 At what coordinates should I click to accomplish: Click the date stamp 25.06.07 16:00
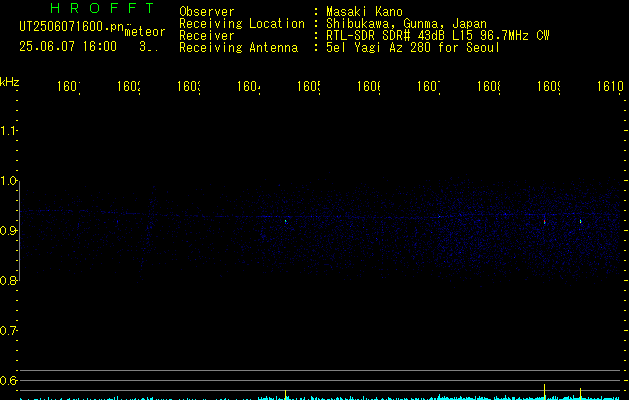tap(68, 47)
